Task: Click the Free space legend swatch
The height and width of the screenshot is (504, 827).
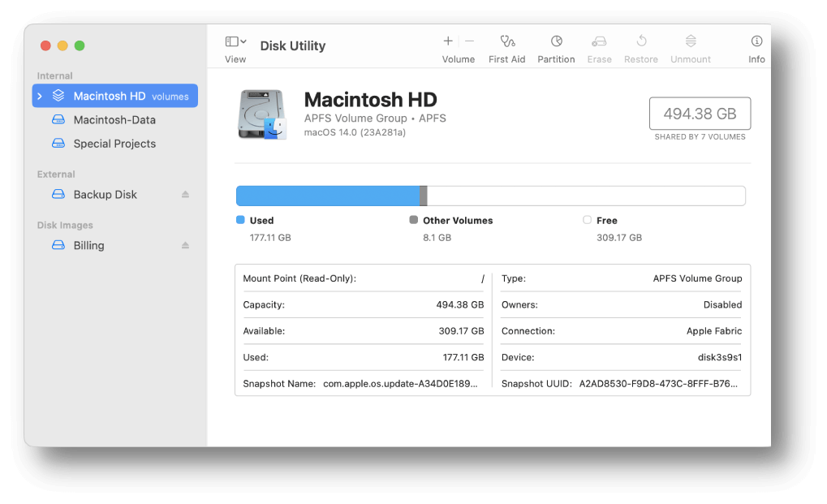Action: click(587, 220)
